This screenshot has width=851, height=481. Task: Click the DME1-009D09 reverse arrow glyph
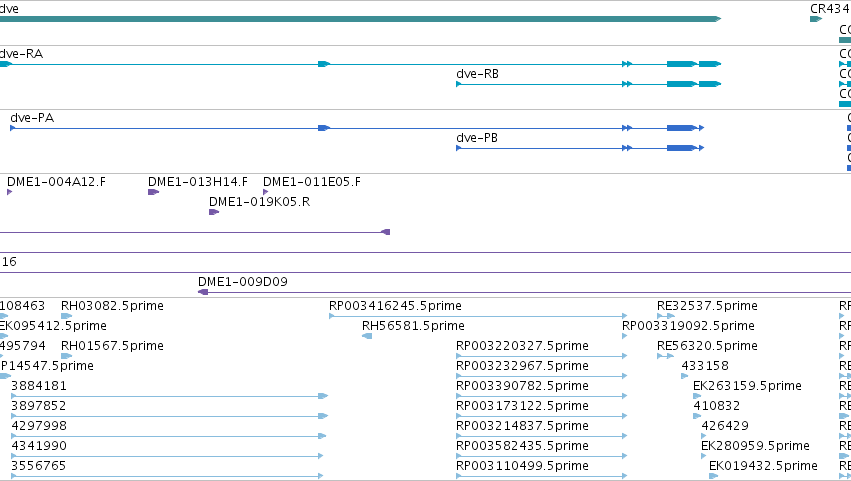[203, 292]
